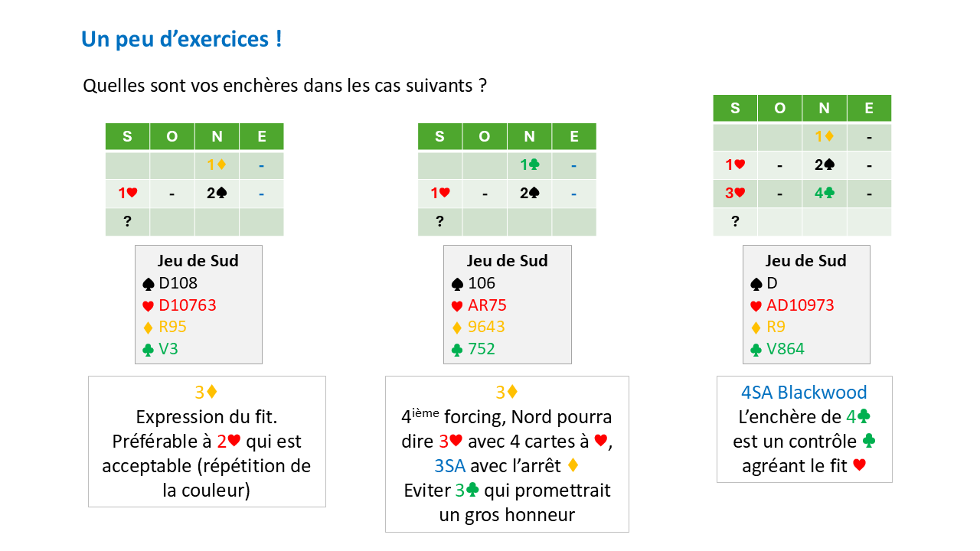
Task: Click the "4SA Blackwood" answer text
Action: tap(804, 393)
